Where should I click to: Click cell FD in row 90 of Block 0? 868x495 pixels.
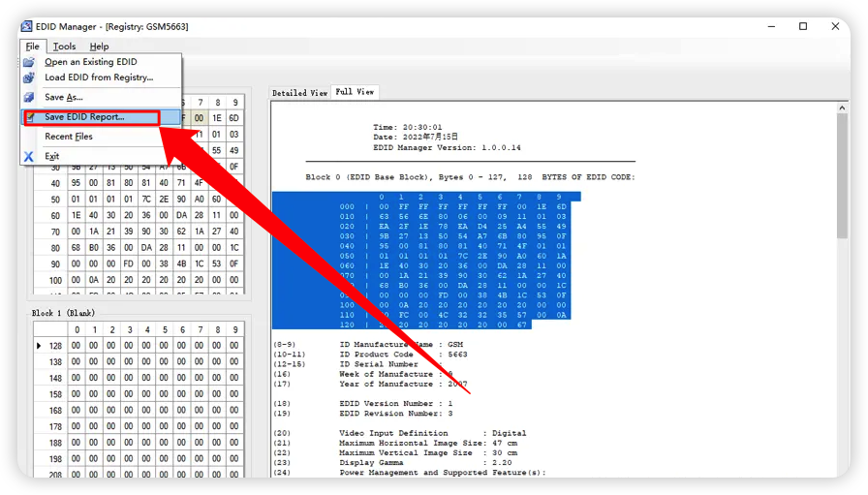pyautogui.click(x=129, y=264)
